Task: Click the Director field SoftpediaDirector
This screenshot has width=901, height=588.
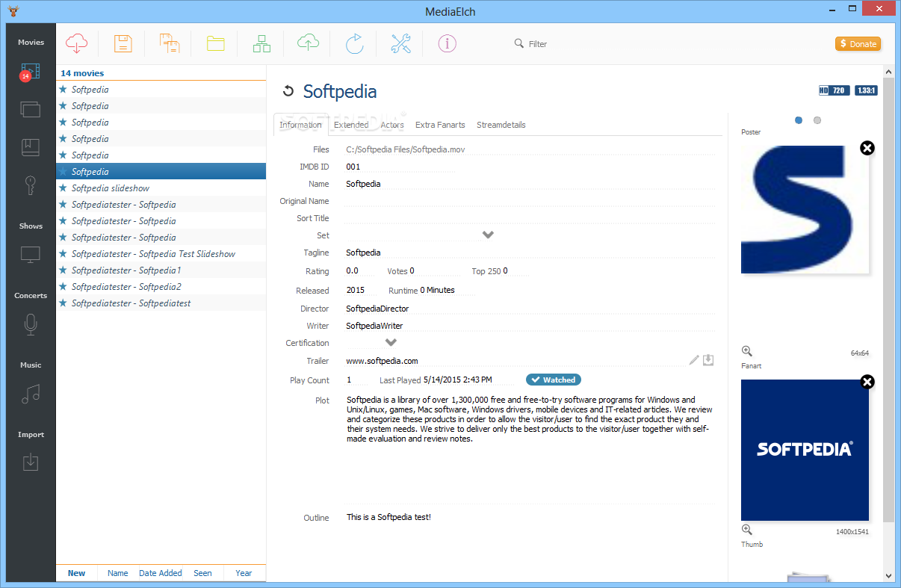Action: point(530,309)
